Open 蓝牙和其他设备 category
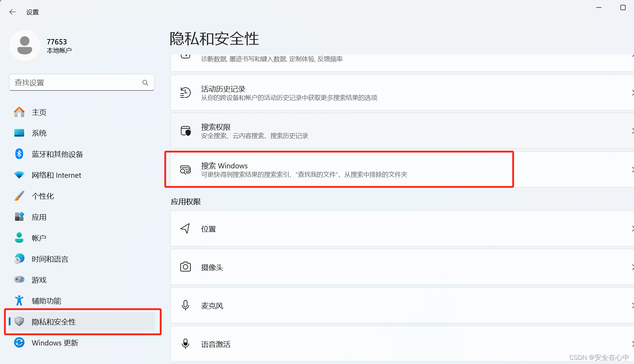This screenshot has width=634, height=364. [x=82, y=154]
